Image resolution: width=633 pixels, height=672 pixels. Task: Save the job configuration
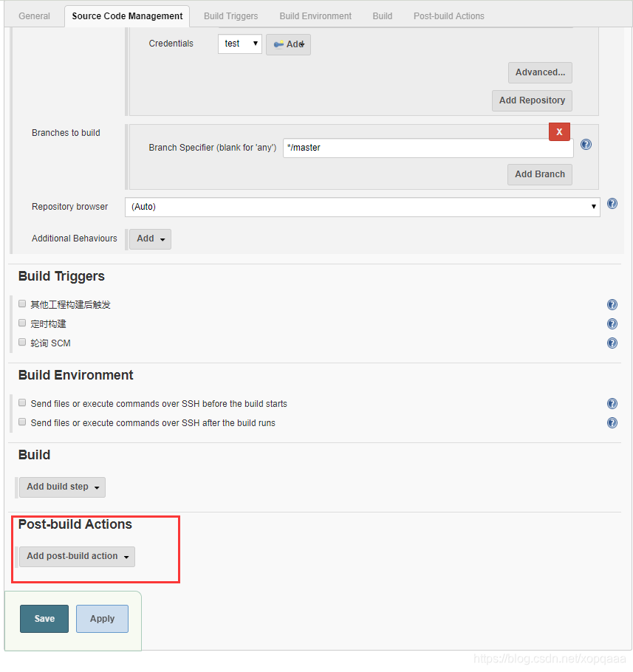tap(44, 618)
